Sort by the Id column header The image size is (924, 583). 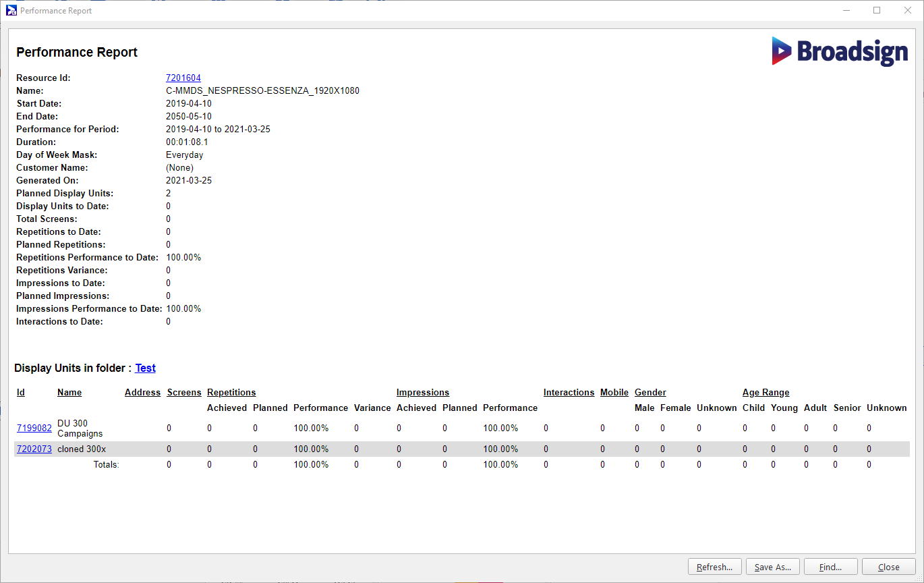pos(21,393)
